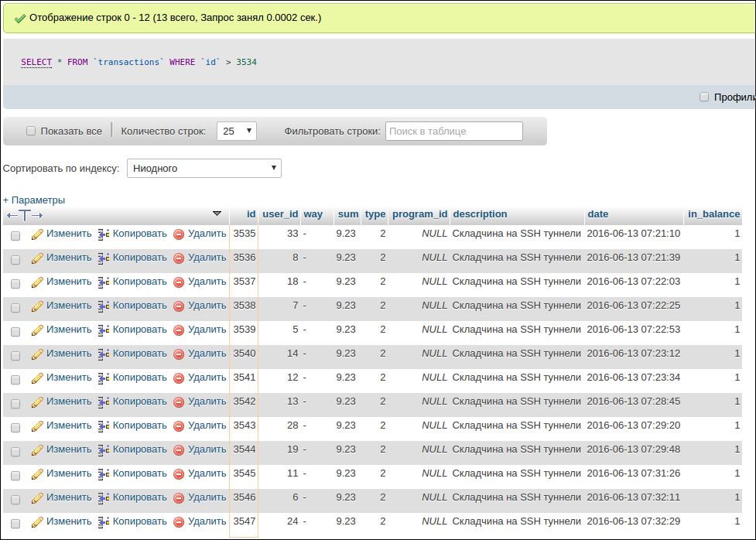Tick the Показать все checkbox
The width and height of the screenshot is (756, 540).
31,132
